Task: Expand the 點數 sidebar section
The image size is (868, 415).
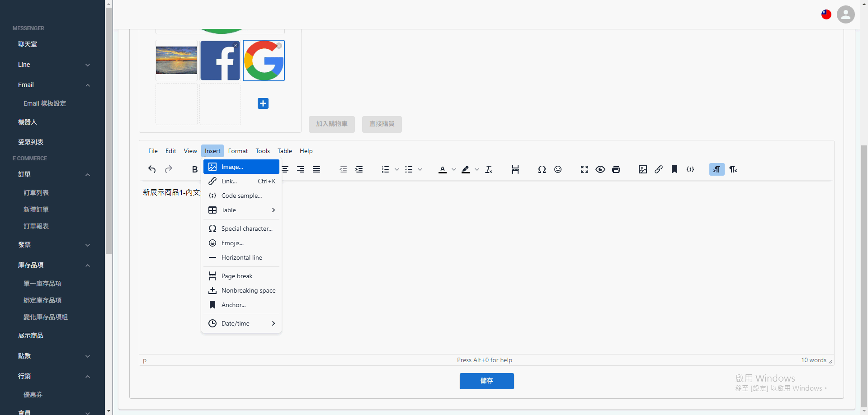Action: pyautogui.click(x=88, y=356)
